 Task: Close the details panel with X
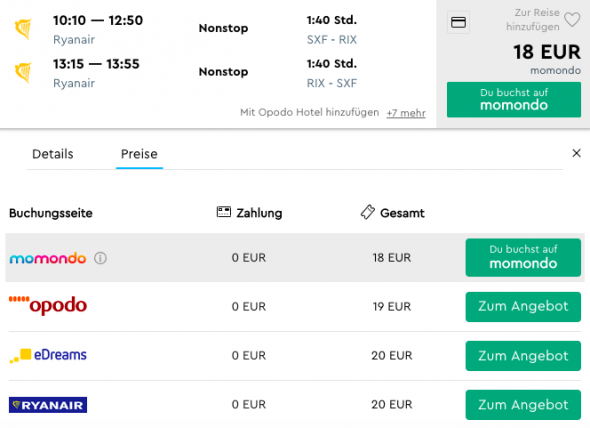click(x=576, y=153)
